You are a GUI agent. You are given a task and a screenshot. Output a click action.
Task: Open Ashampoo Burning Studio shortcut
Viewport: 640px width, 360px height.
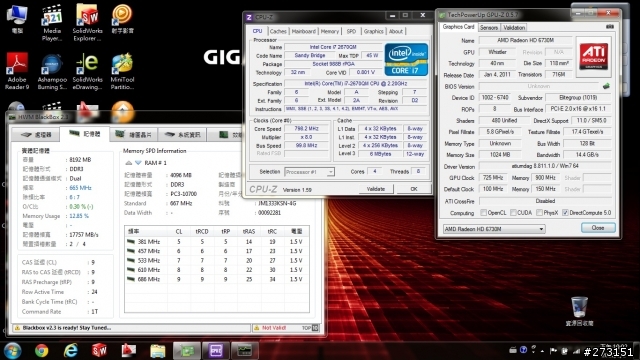(x=52, y=71)
